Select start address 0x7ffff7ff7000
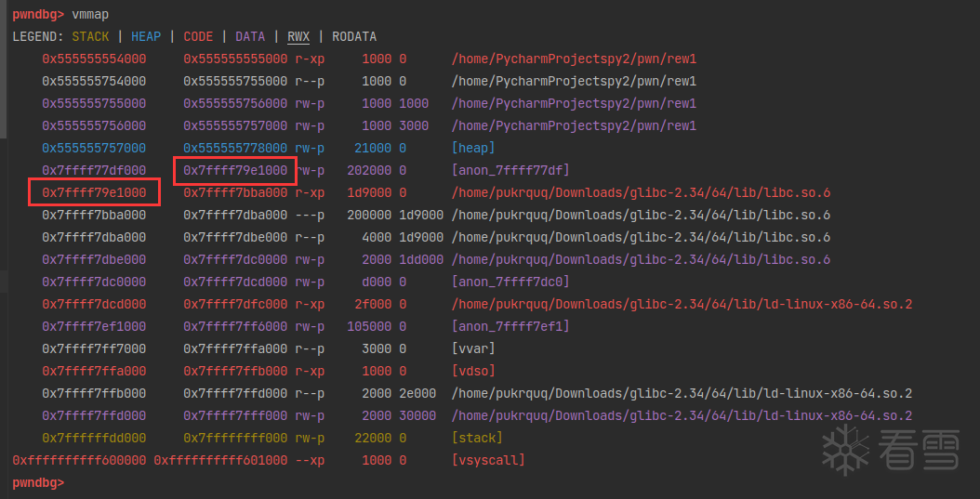Image resolution: width=980 pixels, height=499 pixels. (94, 348)
